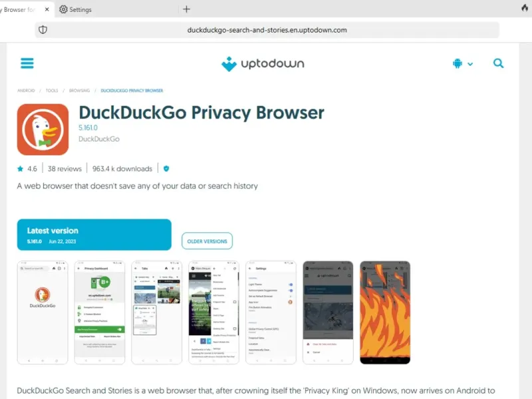
Task: Click the Browsing breadcrumb link
Action: point(79,90)
